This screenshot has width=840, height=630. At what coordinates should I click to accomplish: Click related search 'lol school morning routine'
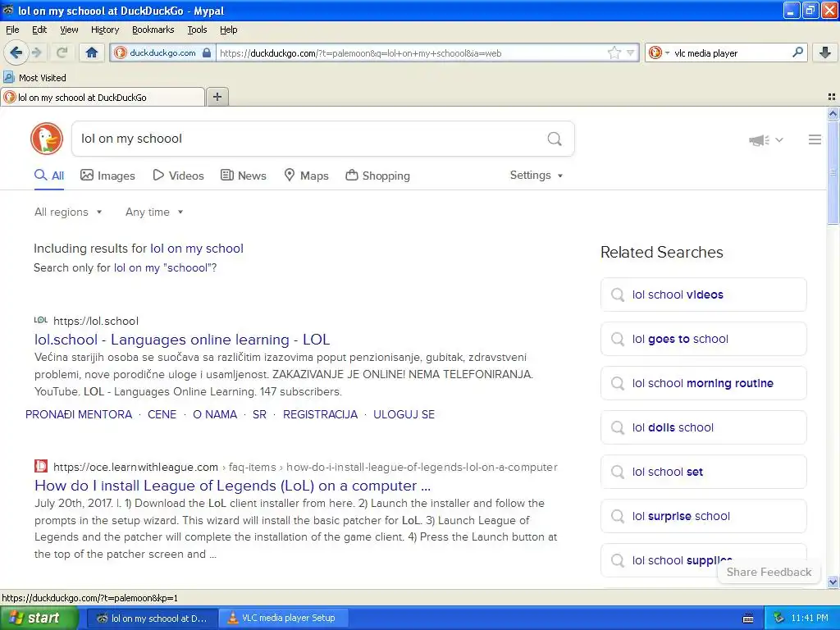tap(703, 384)
